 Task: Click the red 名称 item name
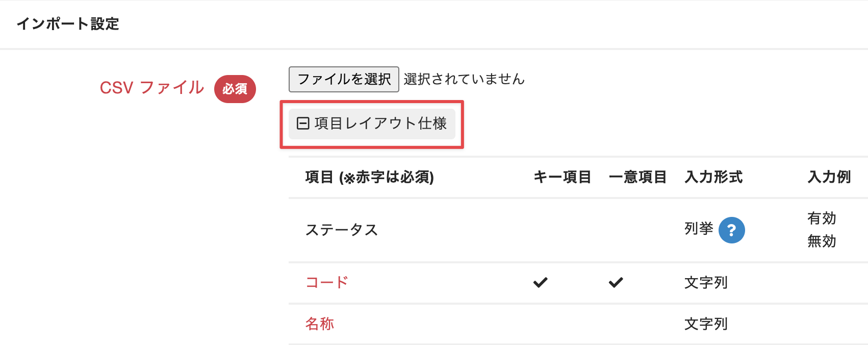coord(319,324)
